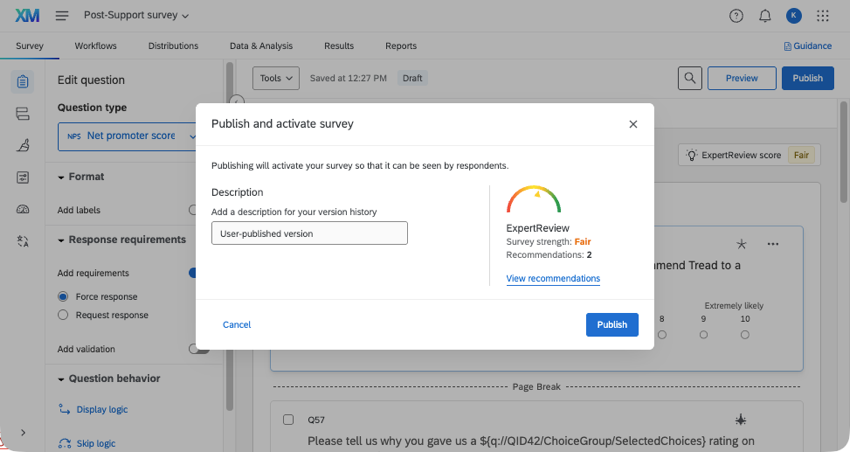Open the Tools dropdown
Image resolution: width=850 pixels, height=452 pixels.
click(276, 78)
